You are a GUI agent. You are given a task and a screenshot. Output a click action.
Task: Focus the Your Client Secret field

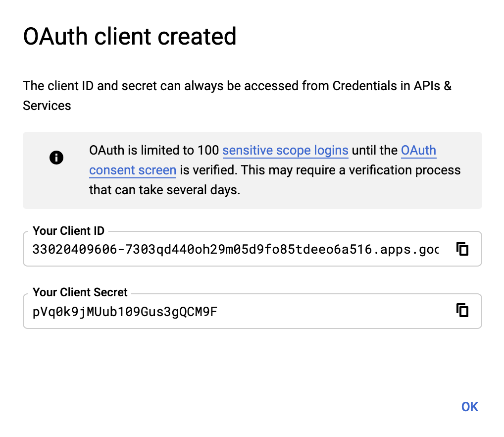238,311
